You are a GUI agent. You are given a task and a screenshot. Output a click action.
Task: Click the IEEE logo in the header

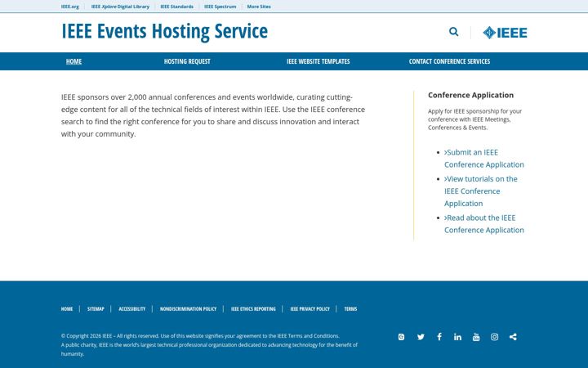pos(505,33)
